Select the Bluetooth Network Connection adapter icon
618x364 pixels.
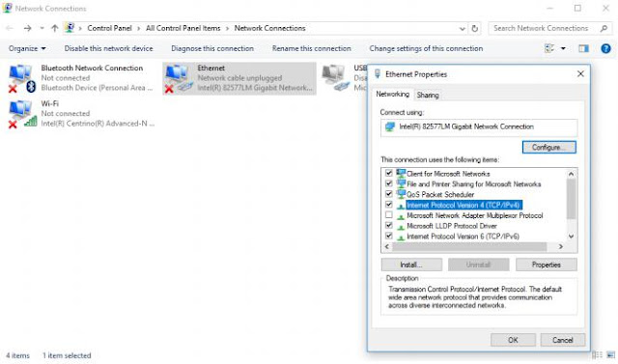(x=22, y=78)
